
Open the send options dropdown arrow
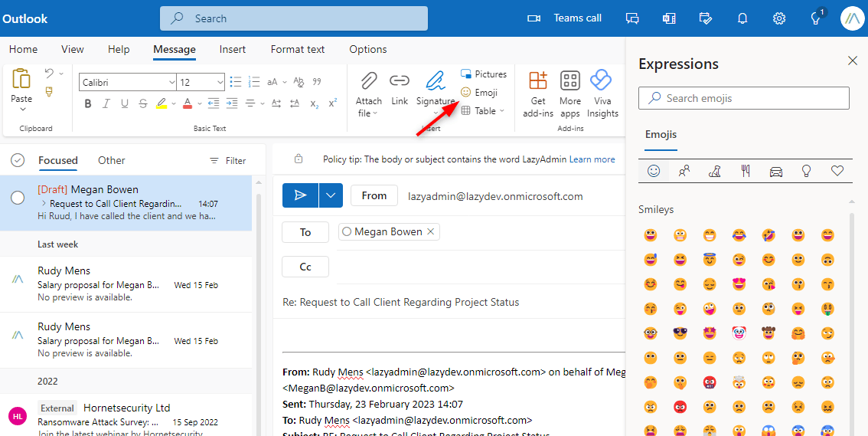331,195
